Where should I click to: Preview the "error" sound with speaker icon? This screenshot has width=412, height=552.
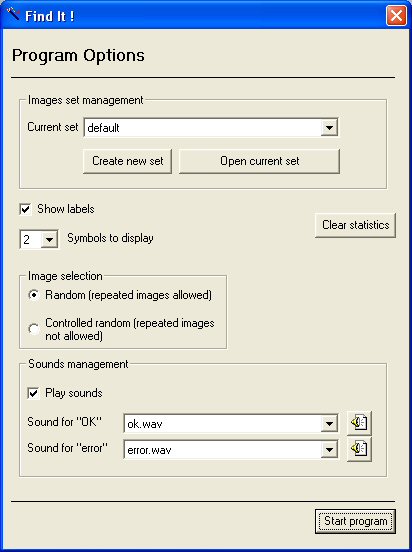tap(359, 449)
